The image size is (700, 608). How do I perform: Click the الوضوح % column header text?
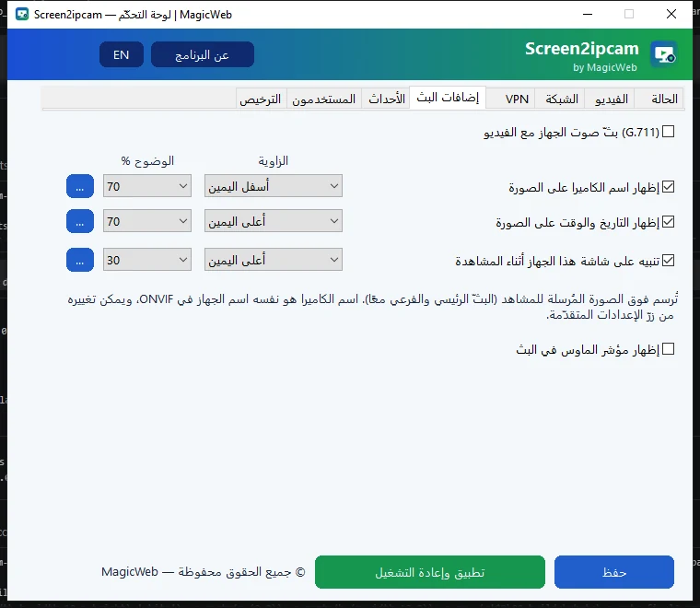coord(147,160)
